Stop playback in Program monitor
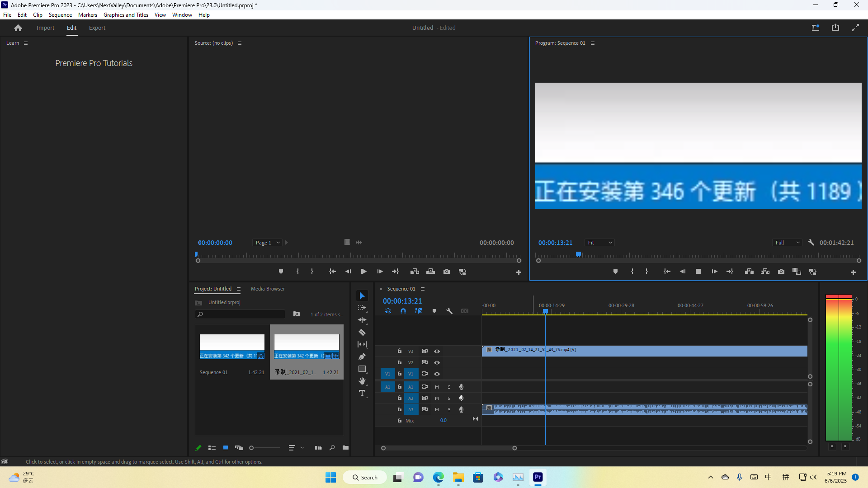Image resolution: width=868 pixels, height=488 pixels. click(x=698, y=272)
